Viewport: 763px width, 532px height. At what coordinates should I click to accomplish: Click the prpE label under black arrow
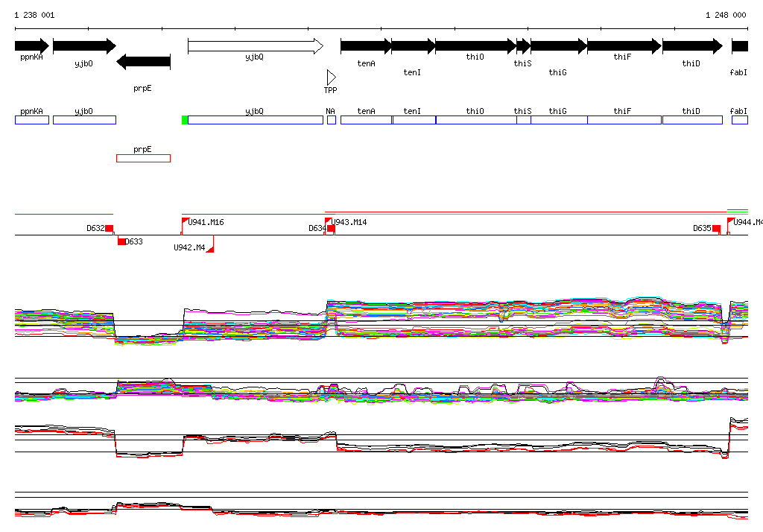tap(142, 89)
